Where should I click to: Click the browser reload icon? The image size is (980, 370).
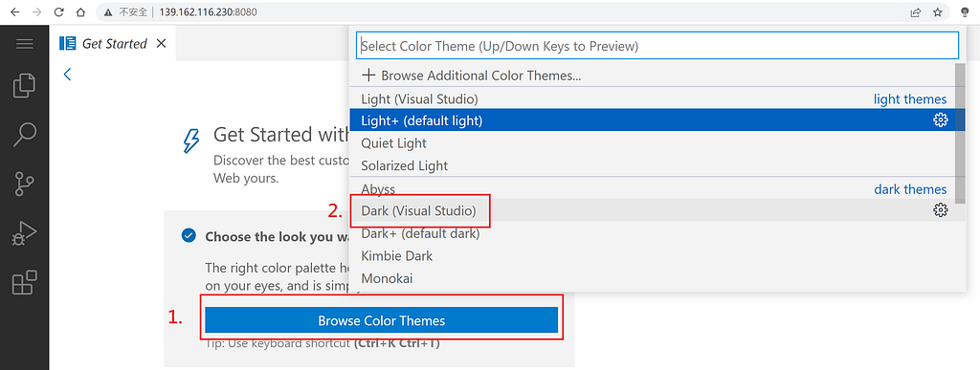(58, 11)
